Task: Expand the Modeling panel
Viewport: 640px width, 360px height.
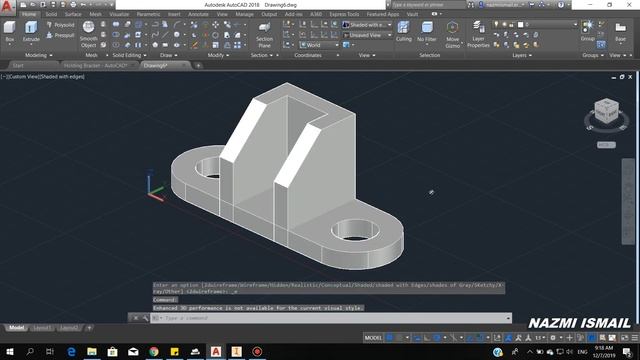Action: click(38, 55)
